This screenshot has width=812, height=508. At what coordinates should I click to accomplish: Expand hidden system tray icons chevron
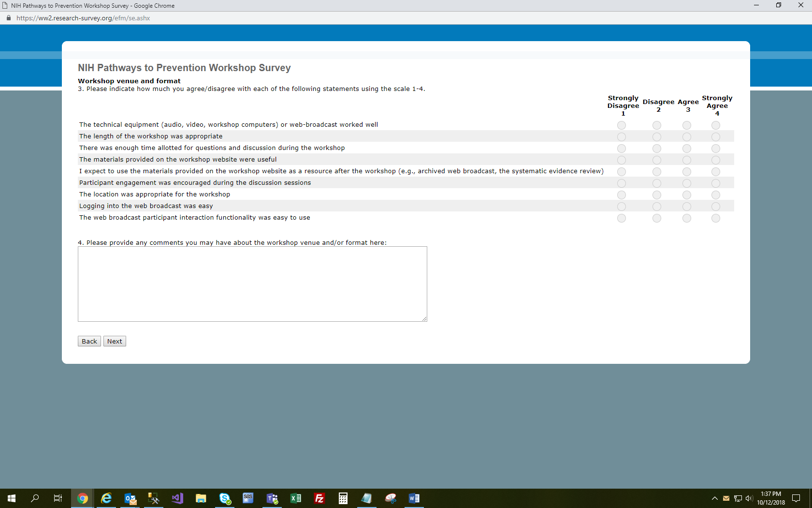click(x=714, y=498)
